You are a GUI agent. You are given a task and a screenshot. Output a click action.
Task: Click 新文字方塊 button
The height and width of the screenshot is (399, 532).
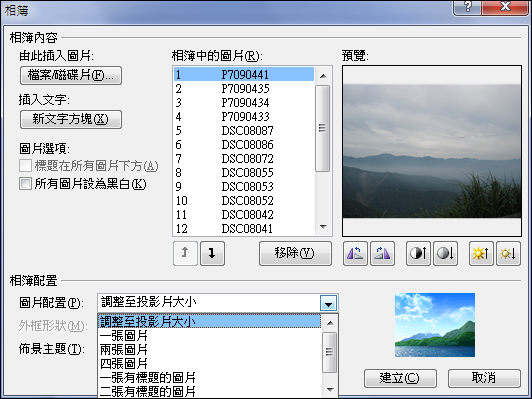point(71,119)
